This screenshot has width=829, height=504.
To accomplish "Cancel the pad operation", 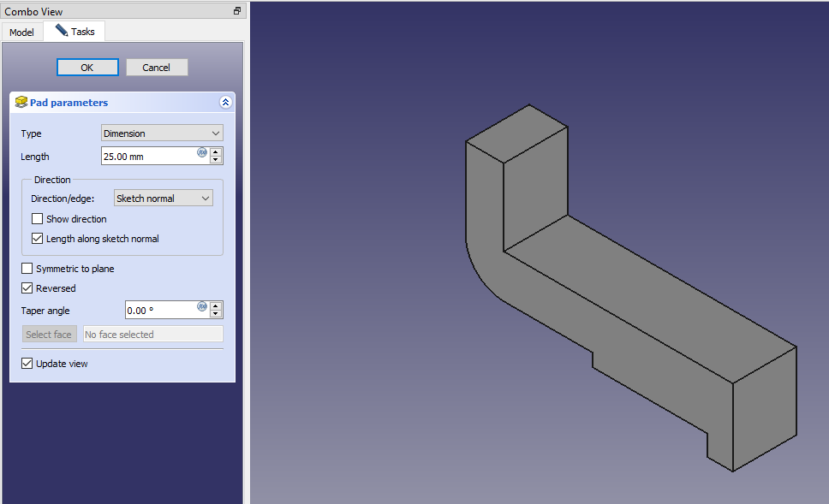I will tap(157, 68).
